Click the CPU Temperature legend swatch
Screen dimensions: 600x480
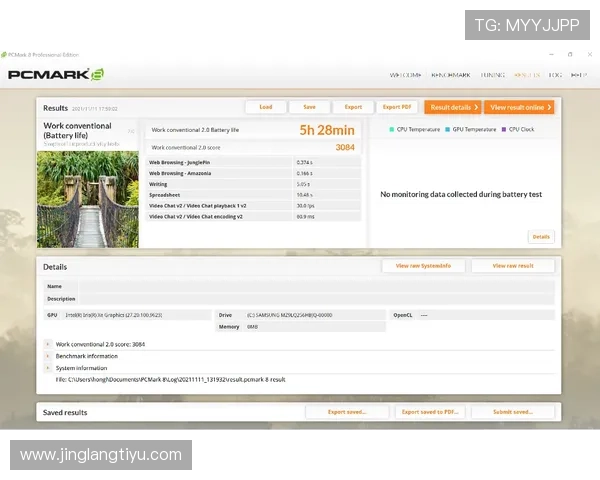pyautogui.click(x=391, y=129)
